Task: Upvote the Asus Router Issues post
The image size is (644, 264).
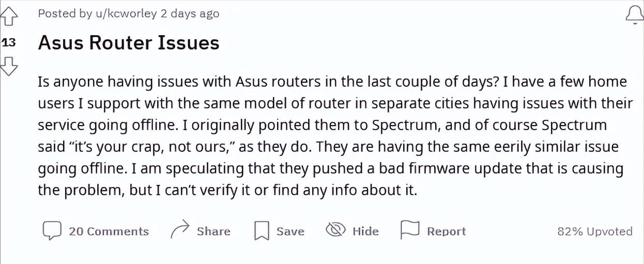Action: (9, 18)
